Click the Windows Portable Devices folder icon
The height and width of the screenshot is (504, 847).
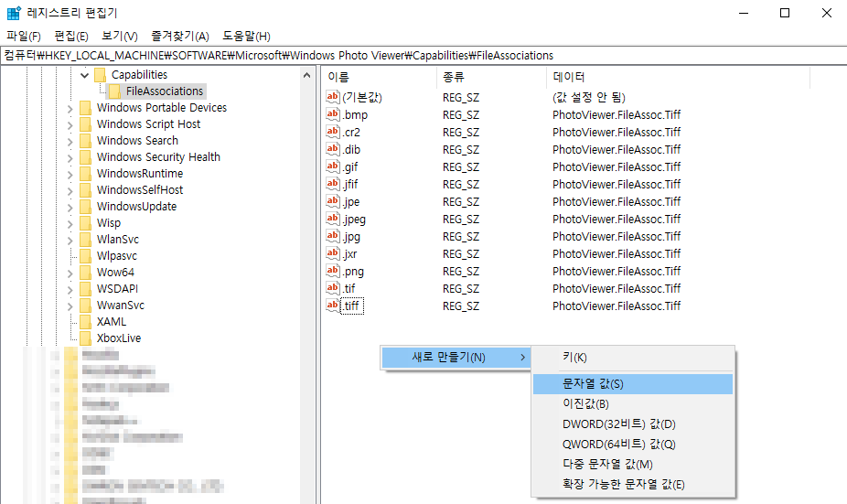coord(85,108)
